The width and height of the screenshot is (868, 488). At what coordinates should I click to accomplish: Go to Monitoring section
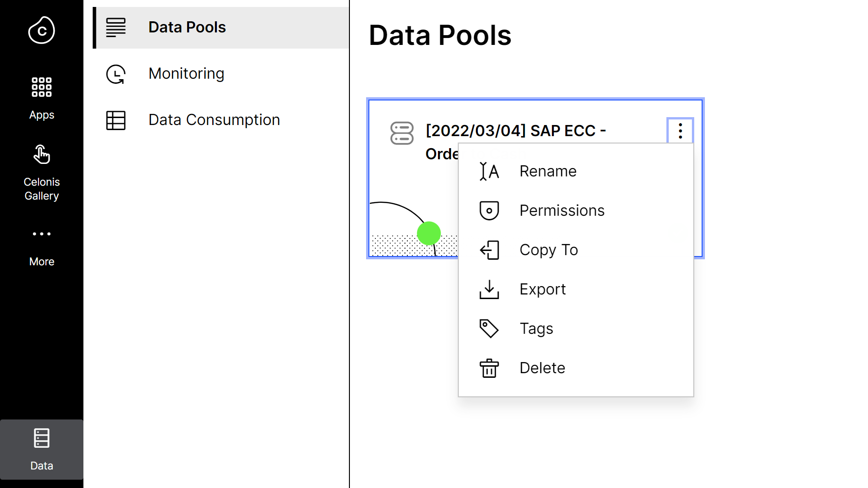[x=221, y=74]
